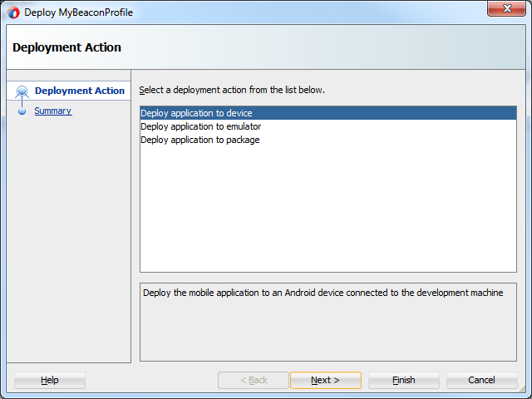
Task: Click the Summary step bullet icon
Action: 22,111
